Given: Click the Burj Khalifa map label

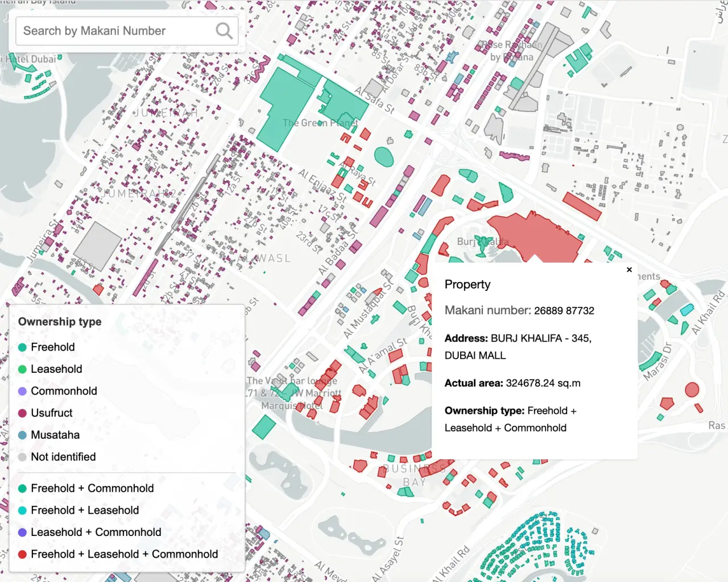Looking at the screenshot, I should pos(483,242).
